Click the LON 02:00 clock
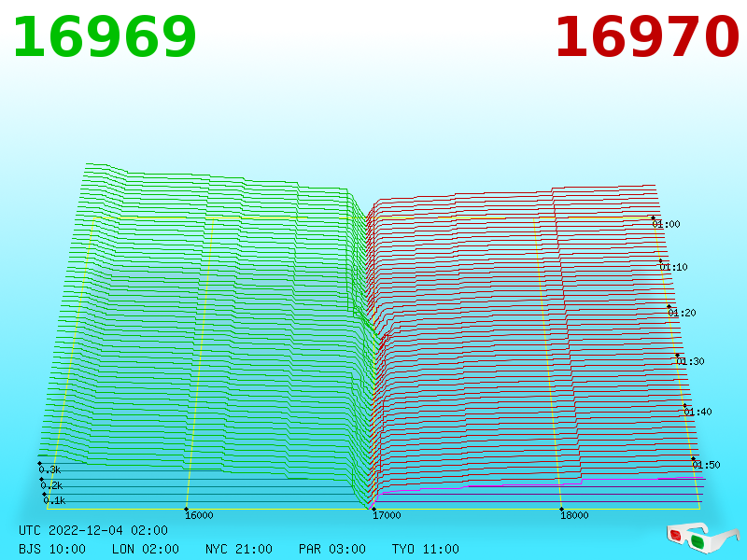The image size is (747, 560). (x=146, y=549)
